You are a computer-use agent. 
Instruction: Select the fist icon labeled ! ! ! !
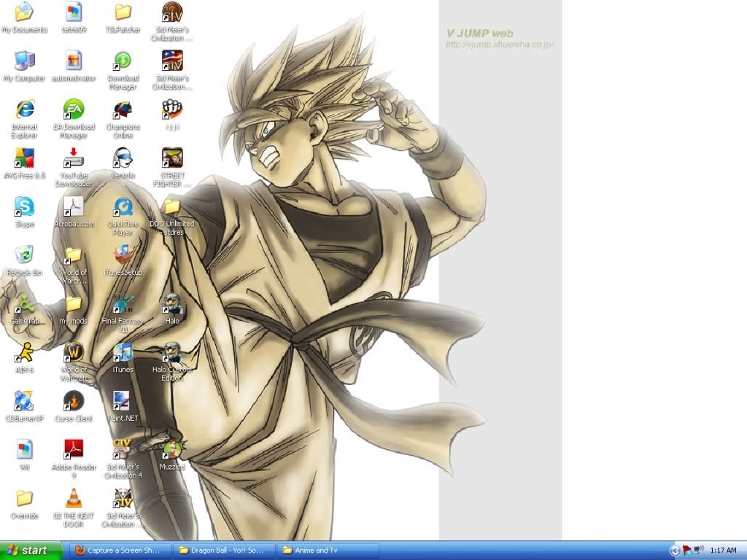point(172,109)
